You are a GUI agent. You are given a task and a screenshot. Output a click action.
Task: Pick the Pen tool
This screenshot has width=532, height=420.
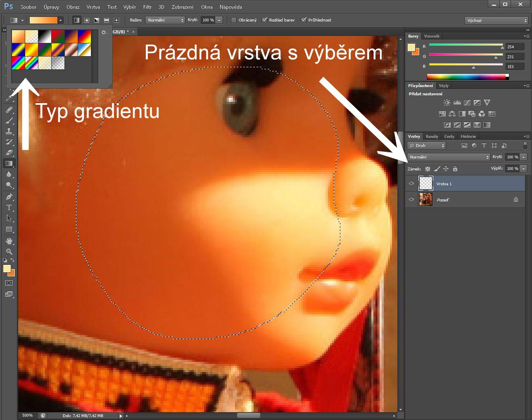[x=9, y=197]
